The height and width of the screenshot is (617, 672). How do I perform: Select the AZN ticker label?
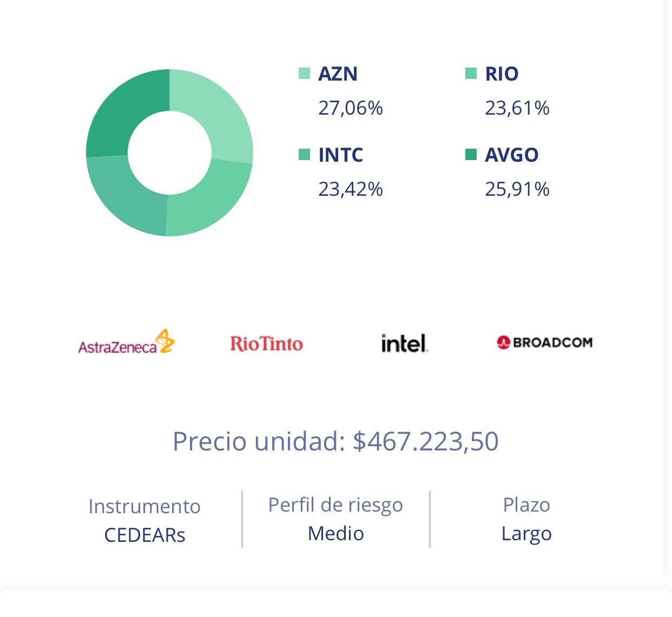[x=338, y=74]
